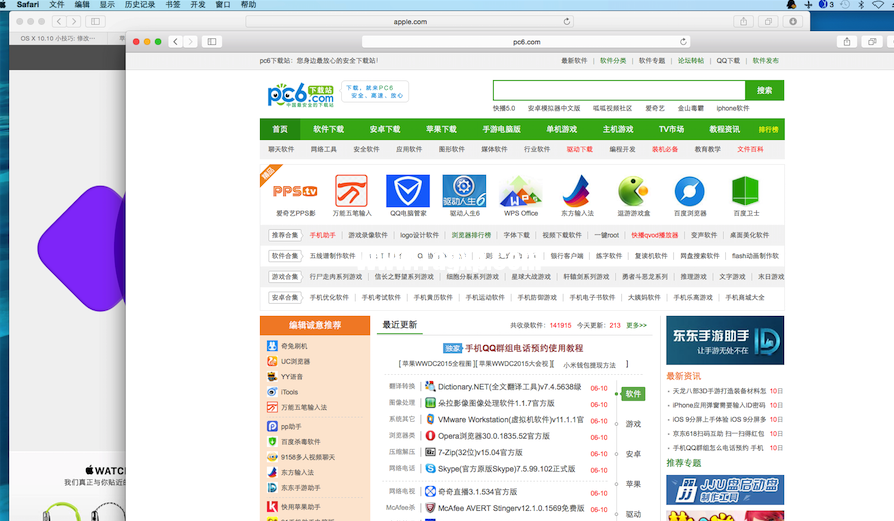This screenshot has height=521, width=894.
Task: Reload the apple.com page in the back window
Action: (567, 22)
